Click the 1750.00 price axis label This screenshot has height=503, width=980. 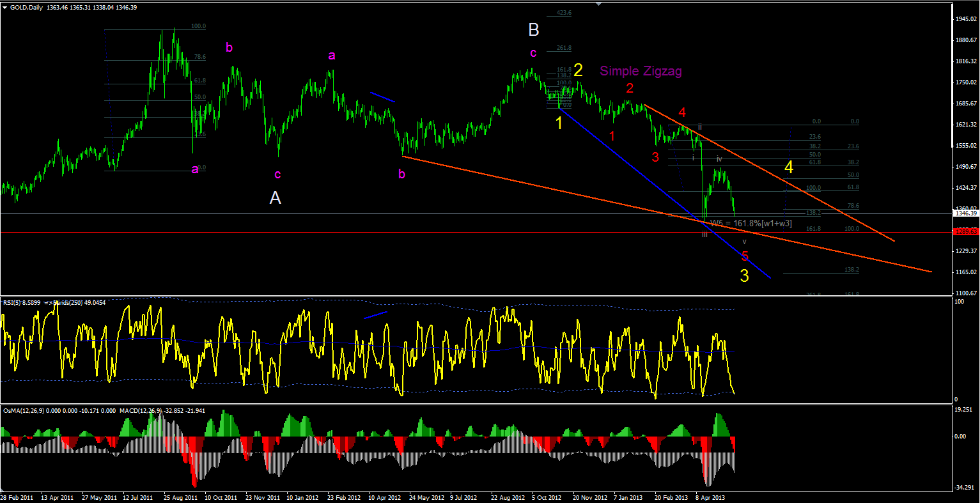pyautogui.click(x=965, y=82)
